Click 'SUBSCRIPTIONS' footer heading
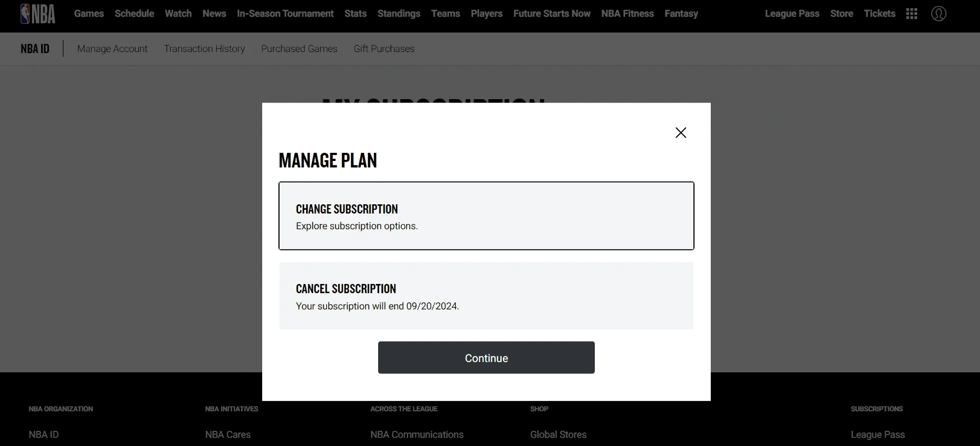Viewport: 980px width, 446px height. 877,409
